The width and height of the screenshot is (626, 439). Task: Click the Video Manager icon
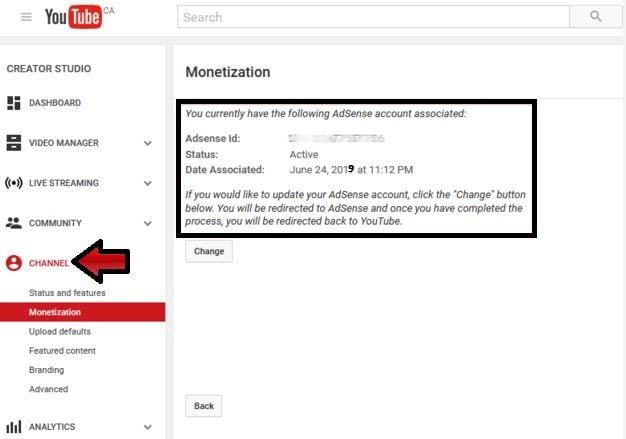(14, 143)
